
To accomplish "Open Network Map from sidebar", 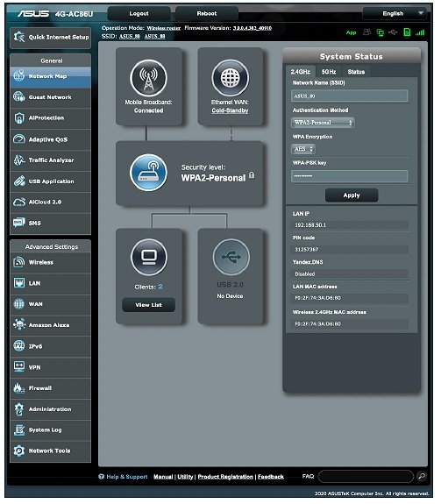I will tap(51, 76).
